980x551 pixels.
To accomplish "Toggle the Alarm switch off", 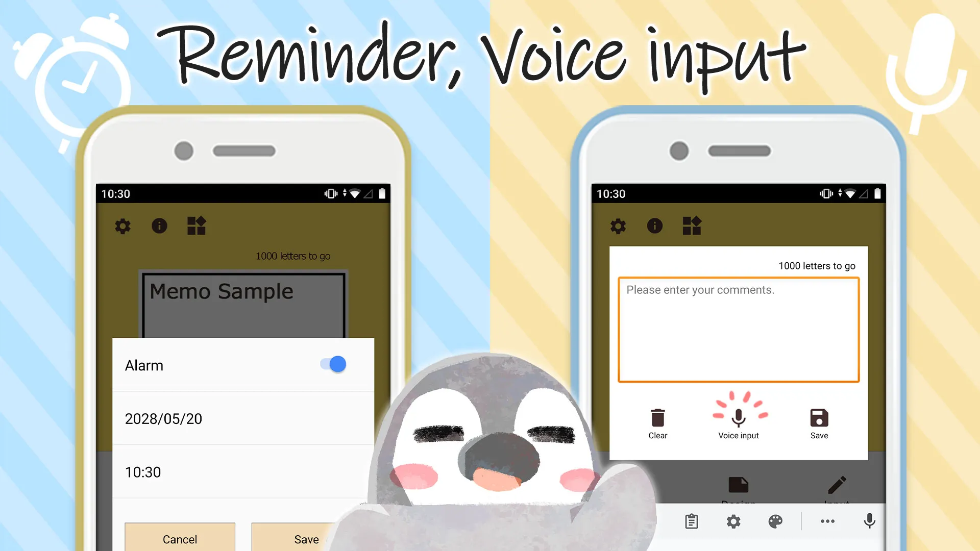I will [333, 364].
